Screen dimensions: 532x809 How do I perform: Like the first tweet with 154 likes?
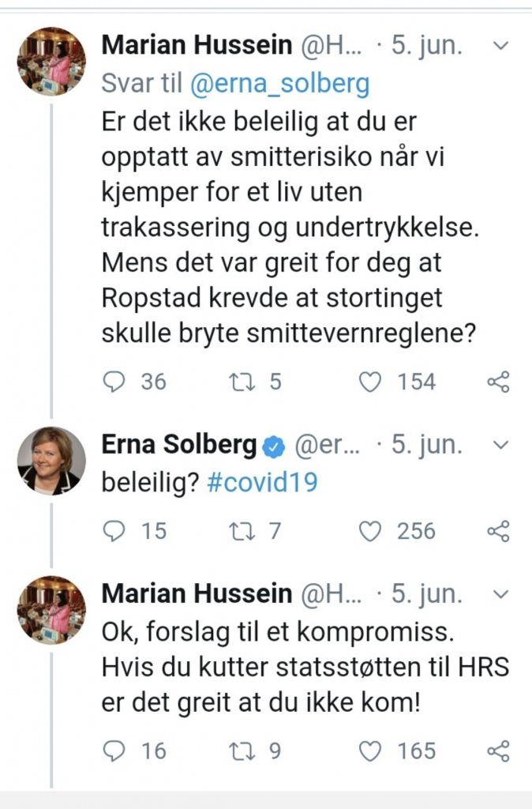[370, 382]
